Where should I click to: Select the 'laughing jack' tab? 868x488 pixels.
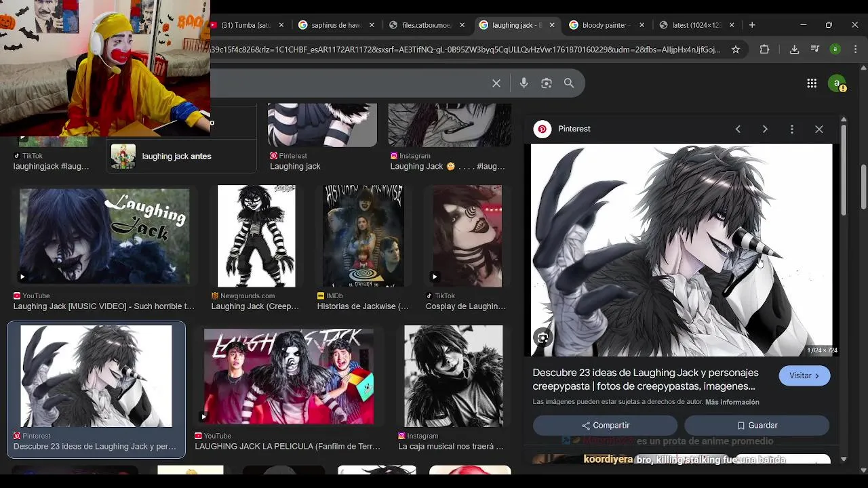pyautogui.click(x=516, y=25)
